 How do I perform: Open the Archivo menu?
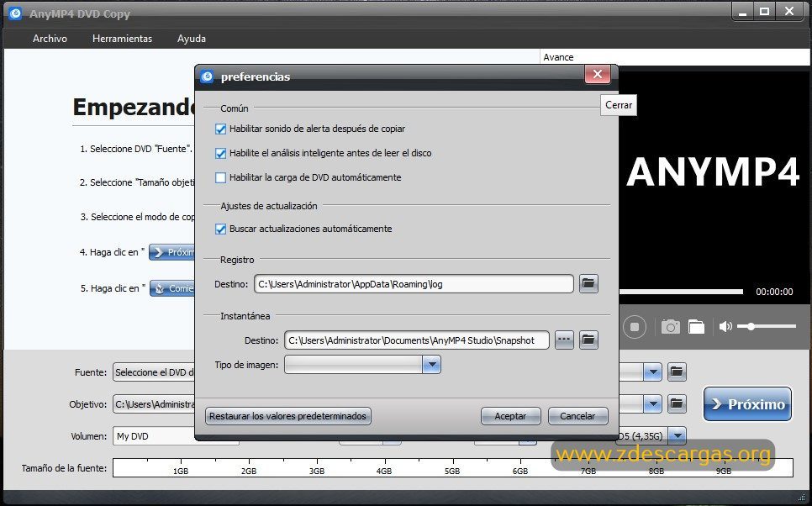click(x=50, y=39)
